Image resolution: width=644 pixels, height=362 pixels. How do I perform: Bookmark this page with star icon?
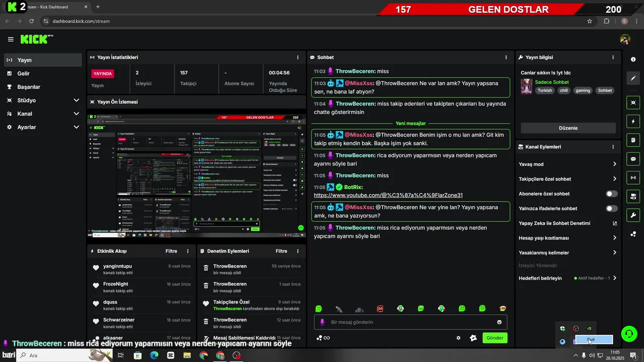coord(590,21)
